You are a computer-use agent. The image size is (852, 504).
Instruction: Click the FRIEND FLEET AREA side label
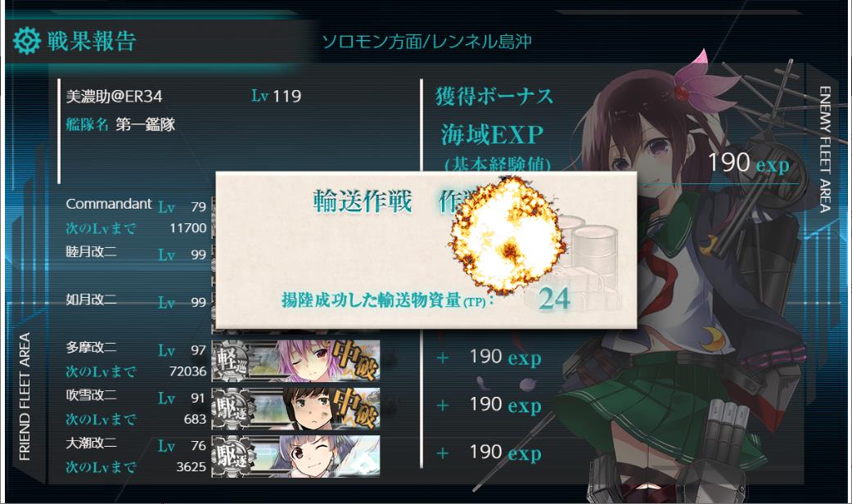click(x=25, y=397)
